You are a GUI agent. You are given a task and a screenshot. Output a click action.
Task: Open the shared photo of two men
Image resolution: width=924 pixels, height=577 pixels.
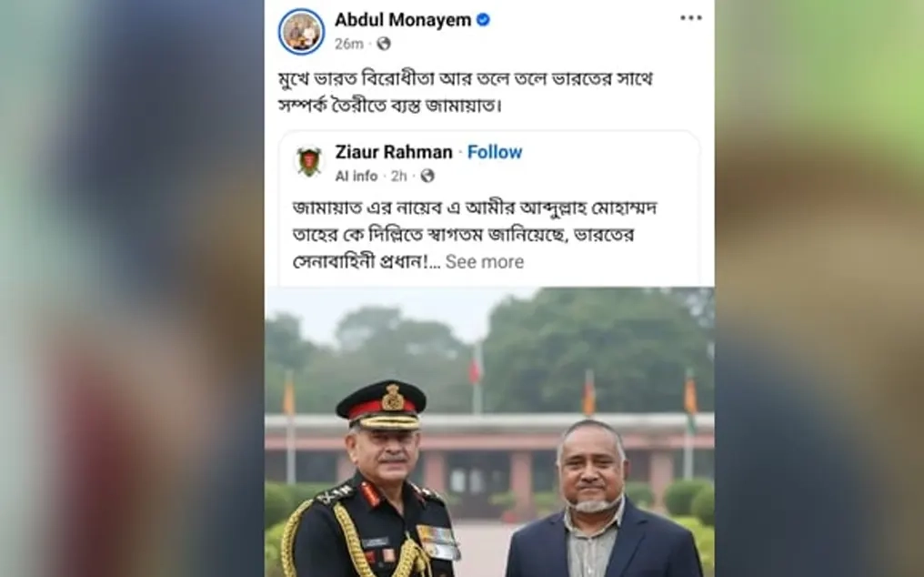click(x=489, y=432)
